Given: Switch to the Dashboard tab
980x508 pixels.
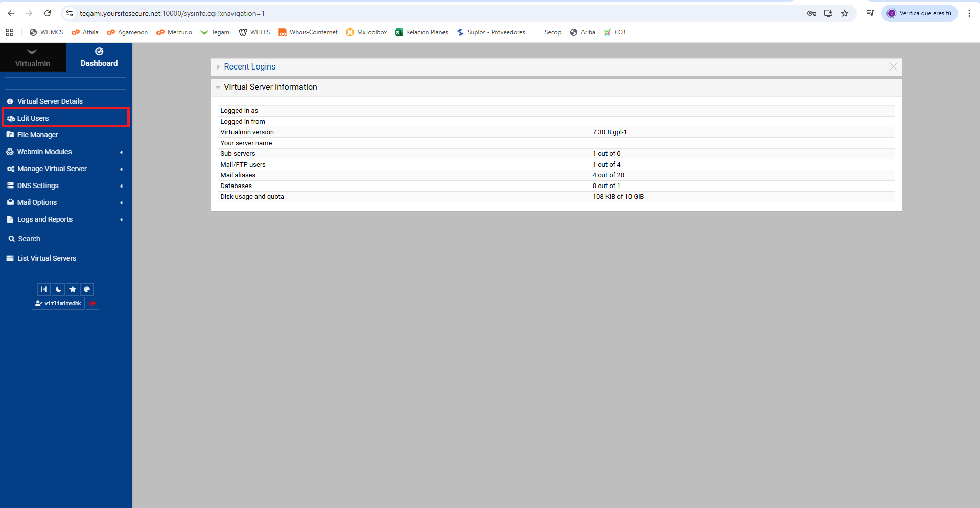Looking at the screenshot, I should [x=99, y=57].
